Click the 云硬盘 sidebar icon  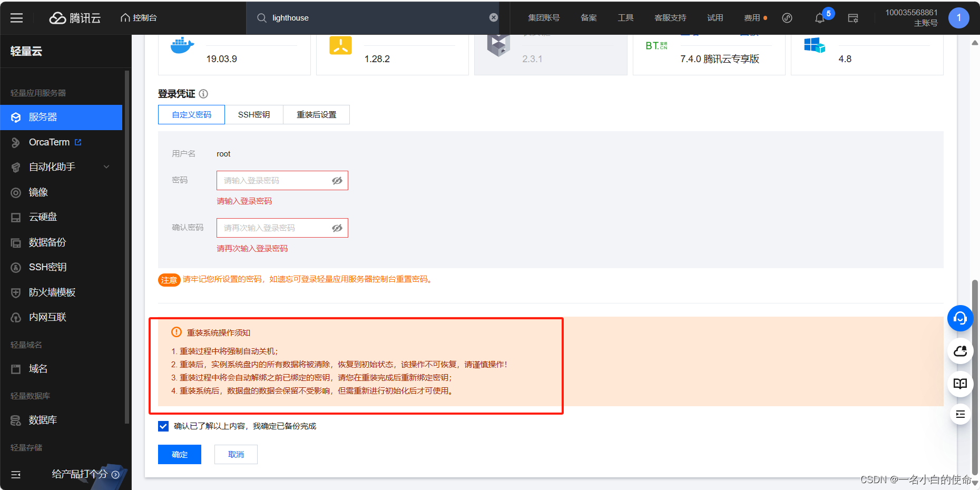click(x=16, y=218)
